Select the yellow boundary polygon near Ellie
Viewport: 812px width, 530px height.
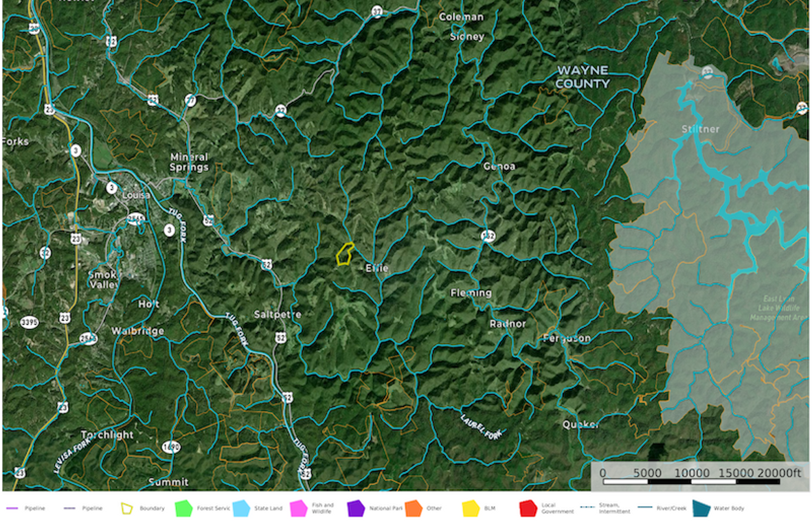pyautogui.click(x=345, y=255)
